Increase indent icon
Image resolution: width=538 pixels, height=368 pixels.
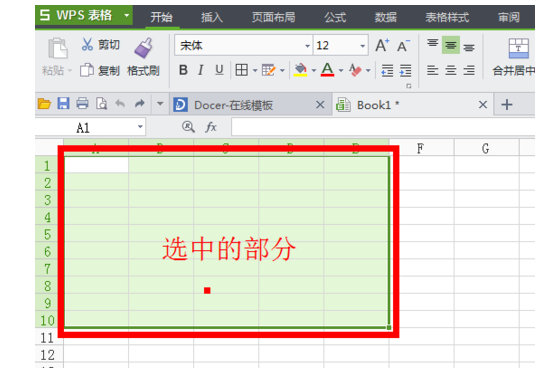[x=406, y=70]
